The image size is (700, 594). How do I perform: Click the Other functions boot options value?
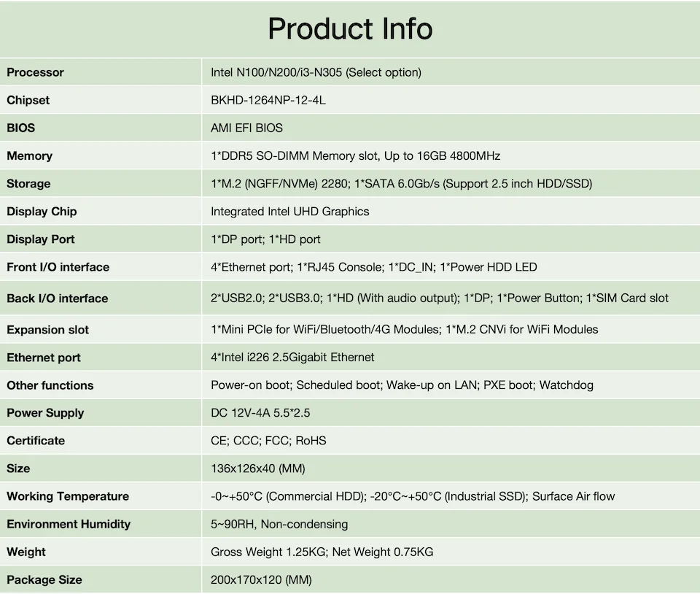point(402,385)
